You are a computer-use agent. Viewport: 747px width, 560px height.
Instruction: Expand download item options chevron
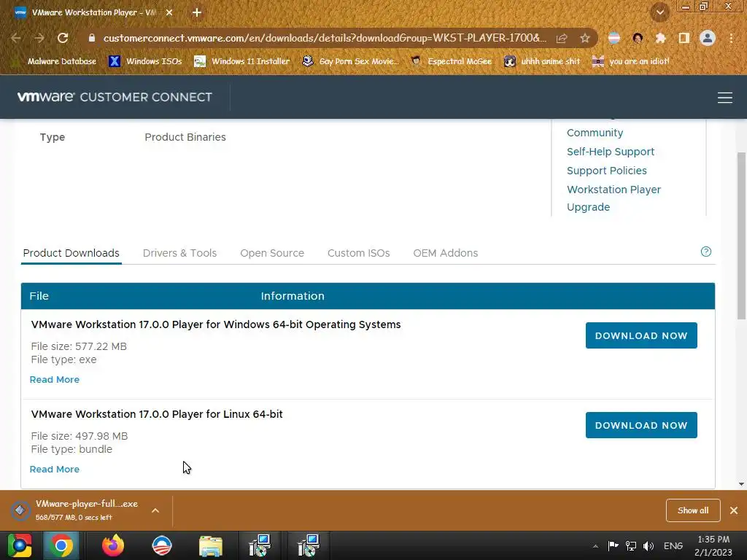[x=155, y=510]
